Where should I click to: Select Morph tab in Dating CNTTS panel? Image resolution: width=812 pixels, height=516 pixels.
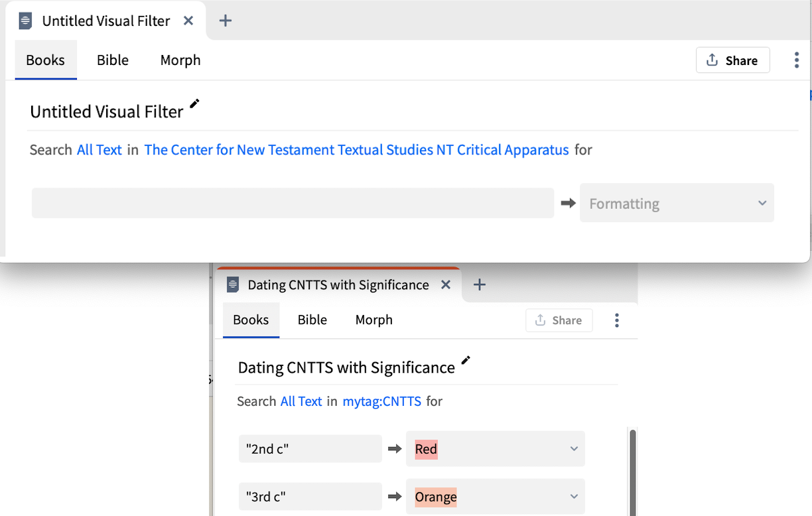click(374, 320)
